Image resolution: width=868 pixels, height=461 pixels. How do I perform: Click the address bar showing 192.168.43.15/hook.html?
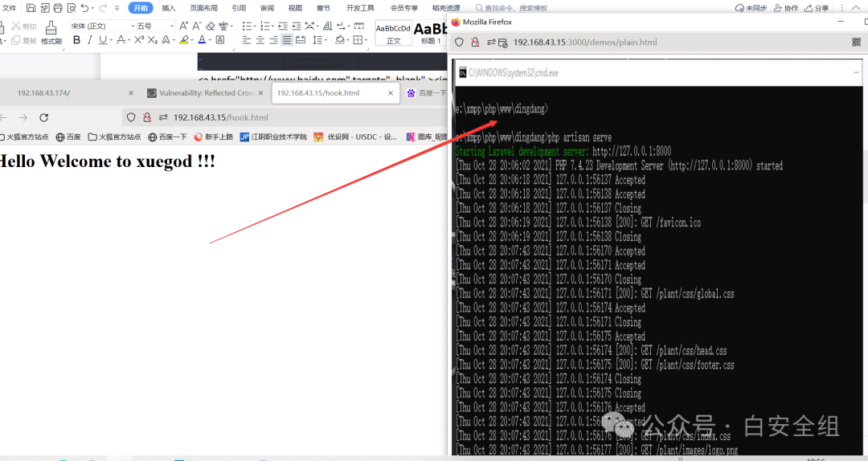coord(285,117)
